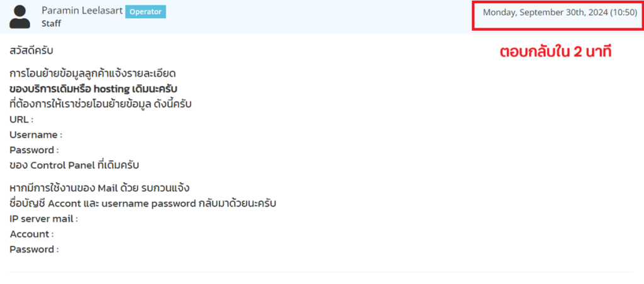Click the สวัสดีครับ greeting line

coord(31,52)
